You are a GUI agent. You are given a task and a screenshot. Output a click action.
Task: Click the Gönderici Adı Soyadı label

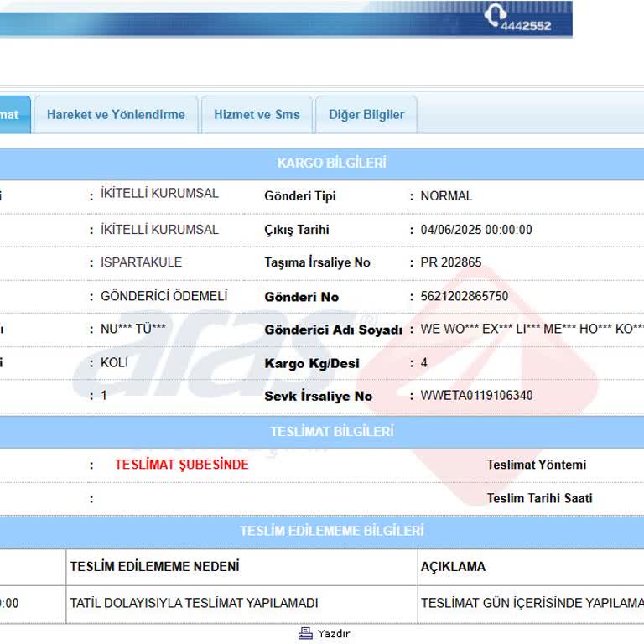[x=334, y=330]
